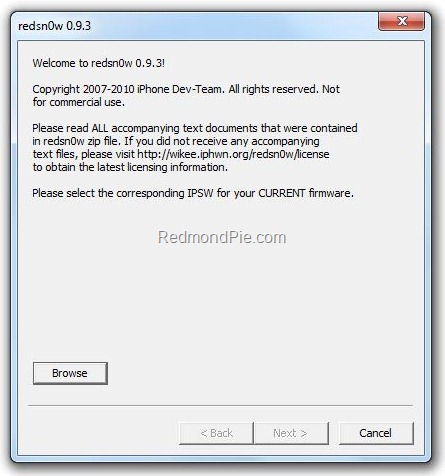Click the horizontal separator above navigation buttons

[221, 405]
